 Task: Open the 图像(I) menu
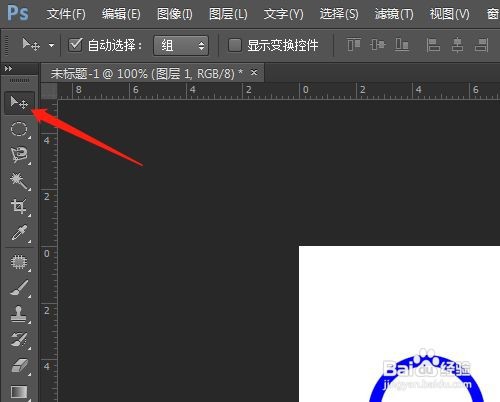(x=175, y=14)
